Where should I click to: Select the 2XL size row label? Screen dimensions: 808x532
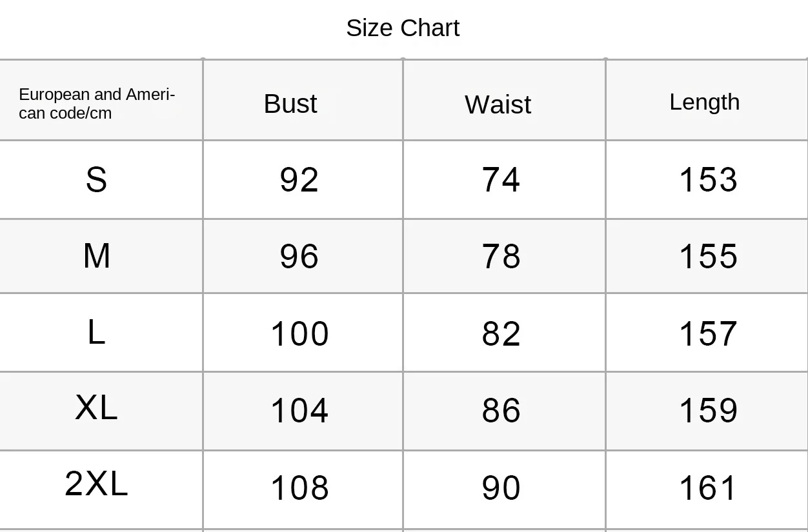click(96, 484)
